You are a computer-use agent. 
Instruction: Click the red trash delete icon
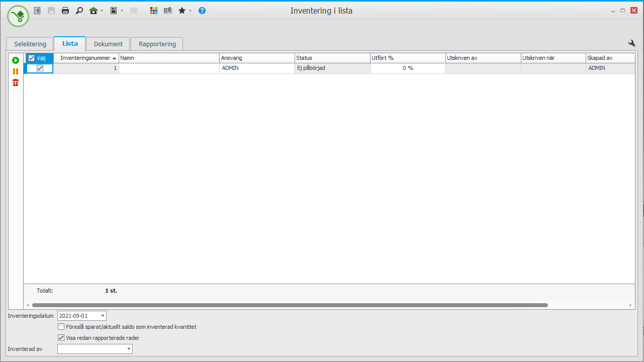[16, 82]
